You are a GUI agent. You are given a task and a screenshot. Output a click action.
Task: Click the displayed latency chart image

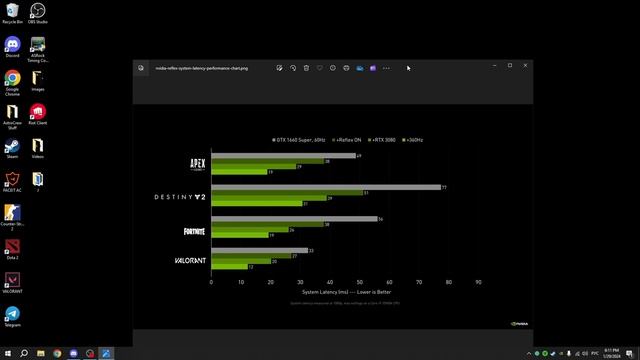coord(333,217)
